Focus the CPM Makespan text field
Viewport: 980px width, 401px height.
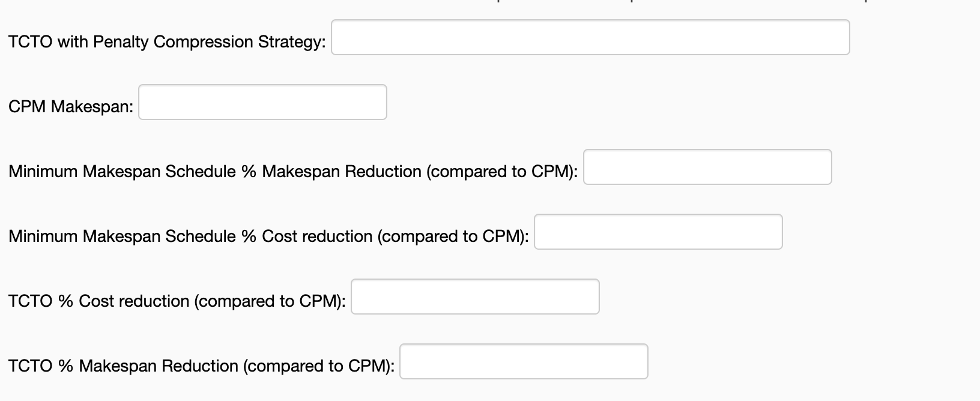tap(262, 102)
